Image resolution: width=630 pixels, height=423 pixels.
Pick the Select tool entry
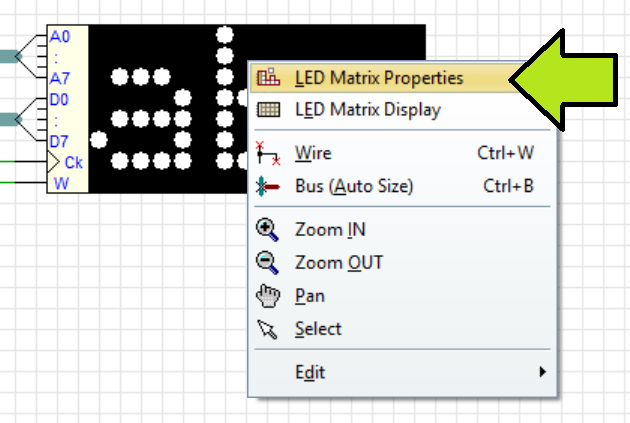tap(402, 329)
